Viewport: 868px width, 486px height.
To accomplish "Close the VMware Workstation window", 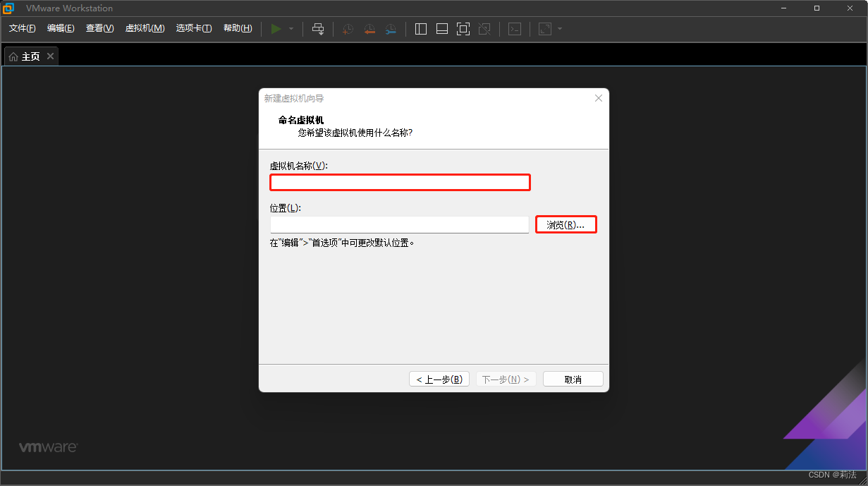I will pyautogui.click(x=850, y=8).
